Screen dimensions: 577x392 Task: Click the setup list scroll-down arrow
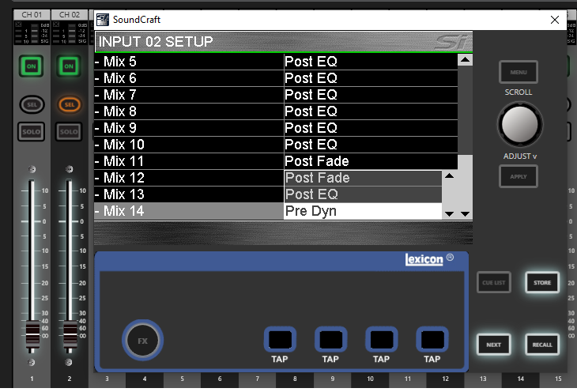pos(465,214)
